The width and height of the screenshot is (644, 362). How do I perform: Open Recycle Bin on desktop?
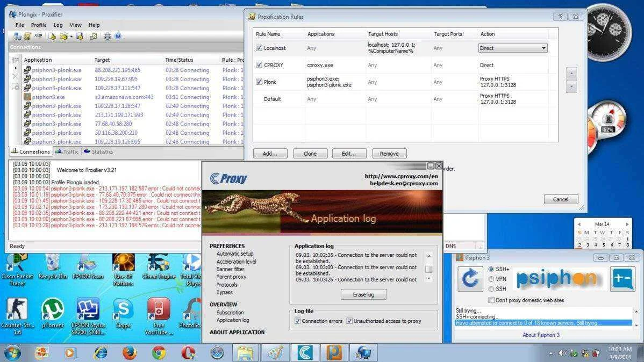click(53, 266)
